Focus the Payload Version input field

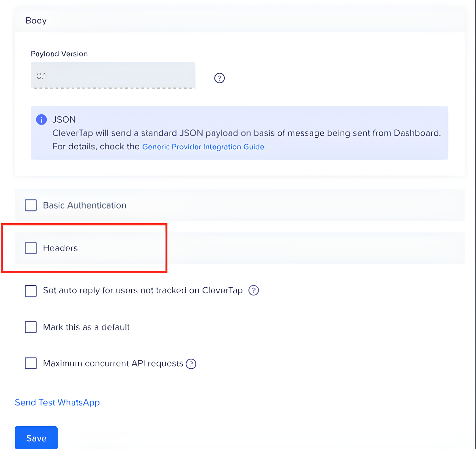(x=113, y=76)
